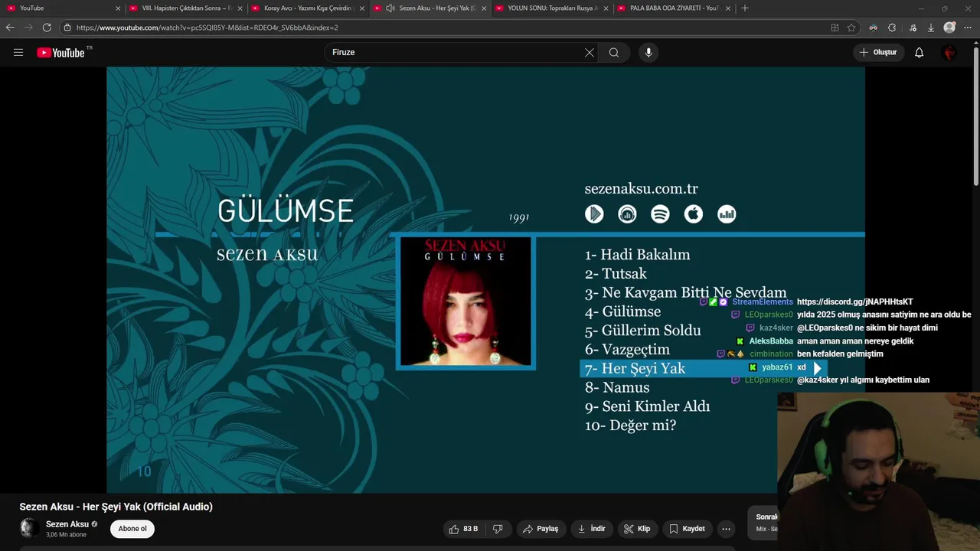Click track '10- Değer mi?'

pyautogui.click(x=630, y=425)
